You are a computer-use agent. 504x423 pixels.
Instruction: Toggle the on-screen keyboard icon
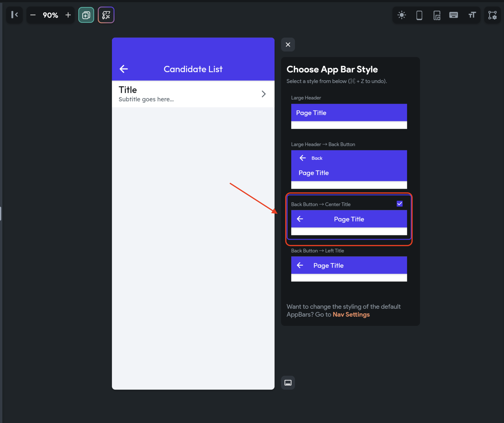point(454,15)
